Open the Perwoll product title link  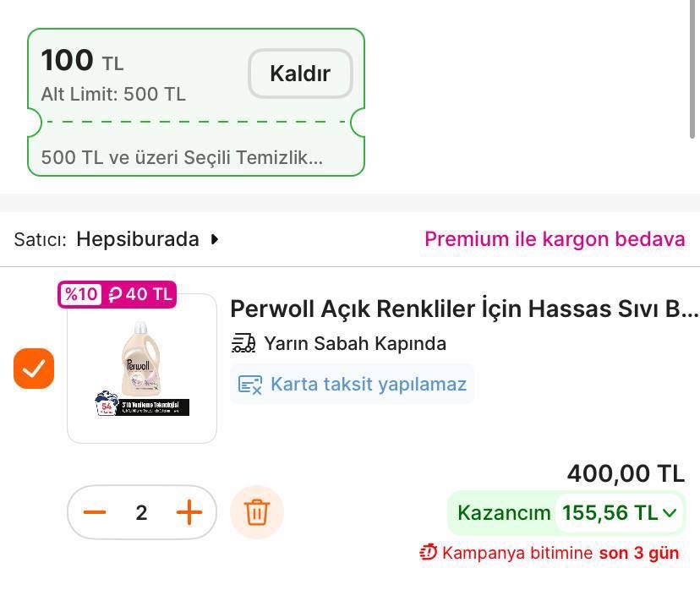point(464,309)
